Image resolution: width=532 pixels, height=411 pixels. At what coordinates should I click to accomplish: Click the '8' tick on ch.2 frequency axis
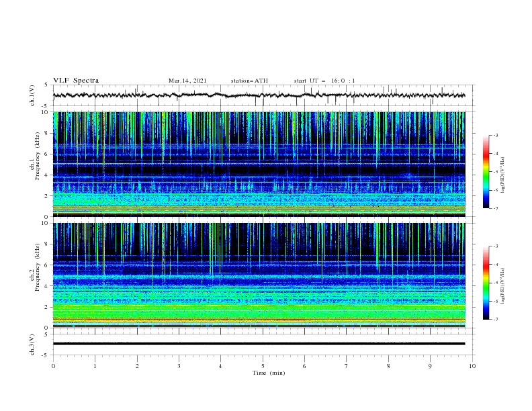(x=46, y=244)
